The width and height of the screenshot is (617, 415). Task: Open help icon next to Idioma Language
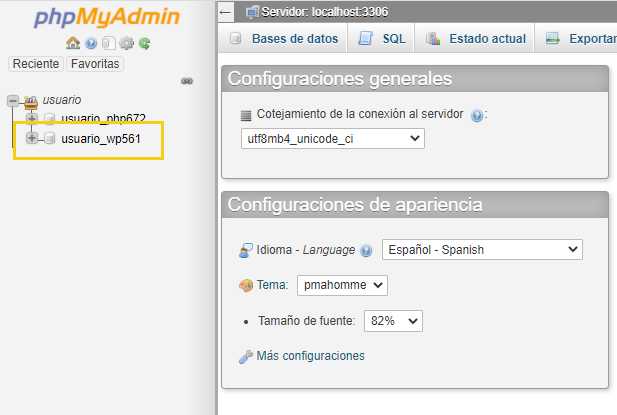tap(366, 251)
